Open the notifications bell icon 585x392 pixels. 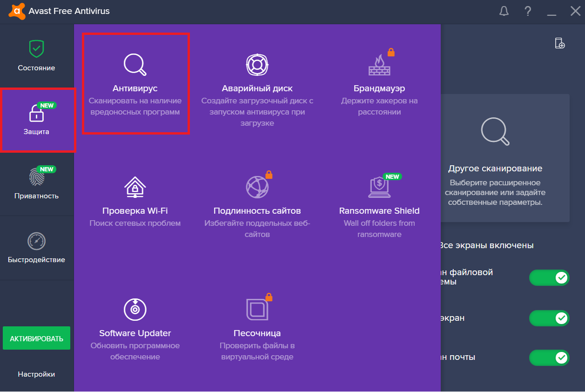504,11
